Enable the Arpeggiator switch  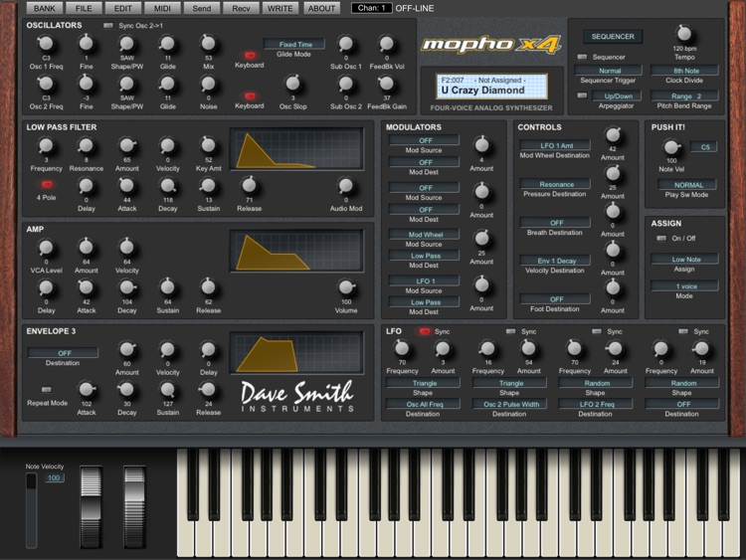tap(582, 95)
